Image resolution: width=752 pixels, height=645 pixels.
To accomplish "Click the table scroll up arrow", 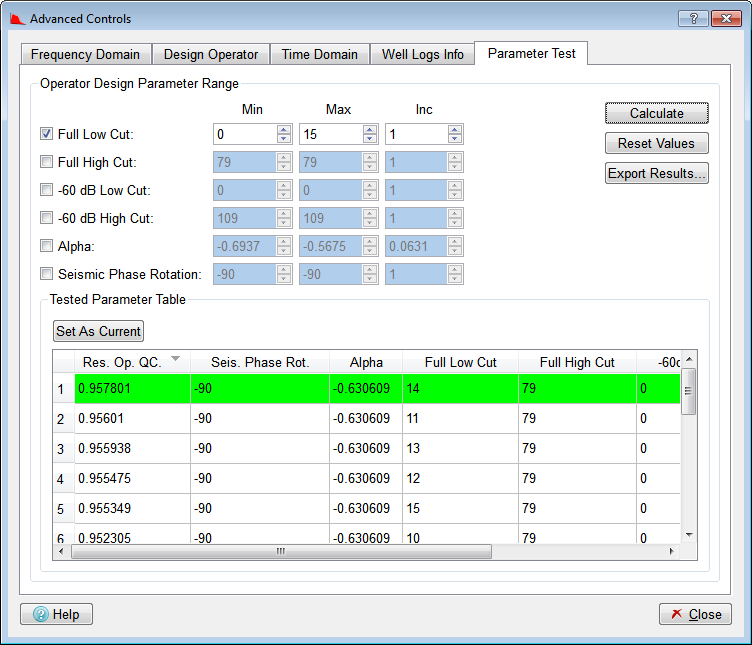I will [x=689, y=359].
